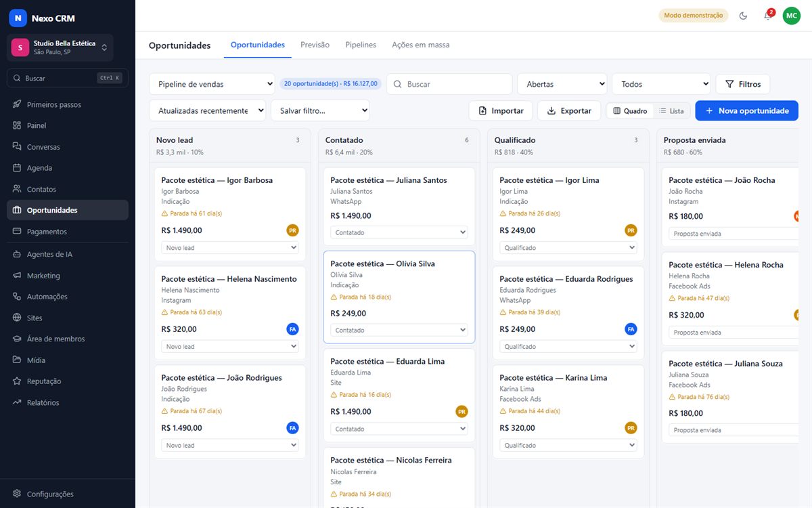Click sidebar Buscar search box
Image resolution: width=812 pixels, height=508 pixels.
(x=68, y=78)
